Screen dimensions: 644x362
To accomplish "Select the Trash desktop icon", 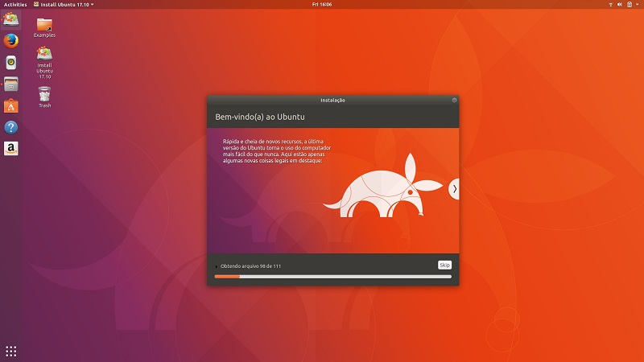I will [44, 97].
